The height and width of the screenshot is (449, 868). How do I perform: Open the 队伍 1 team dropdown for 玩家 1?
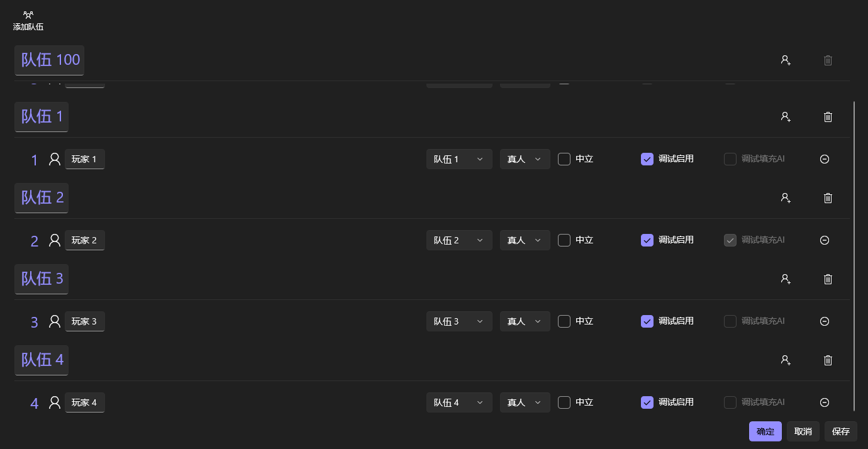tap(459, 159)
